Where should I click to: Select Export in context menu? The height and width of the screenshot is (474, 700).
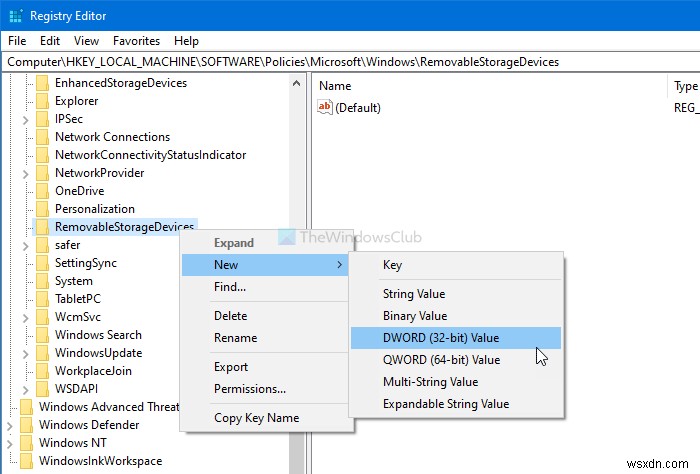265,367
